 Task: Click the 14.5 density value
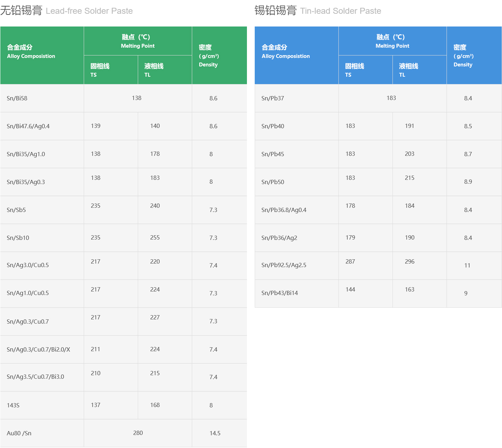[215, 433]
